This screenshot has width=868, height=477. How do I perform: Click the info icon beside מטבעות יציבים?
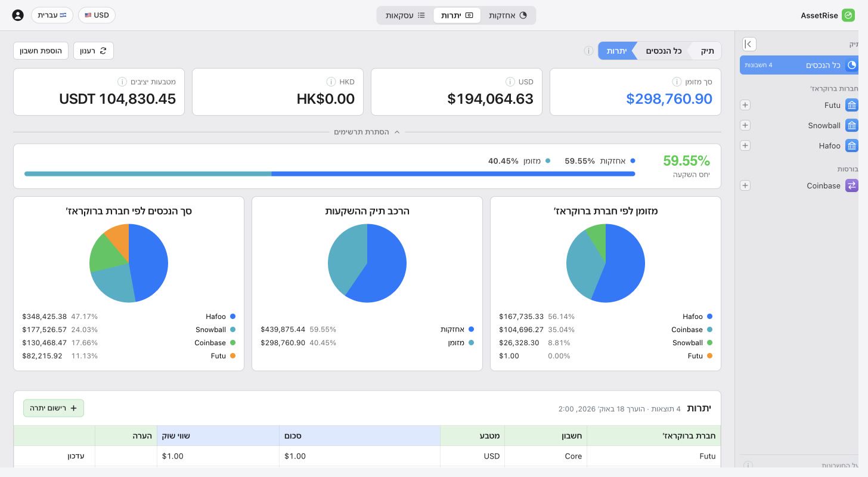pos(122,82)
